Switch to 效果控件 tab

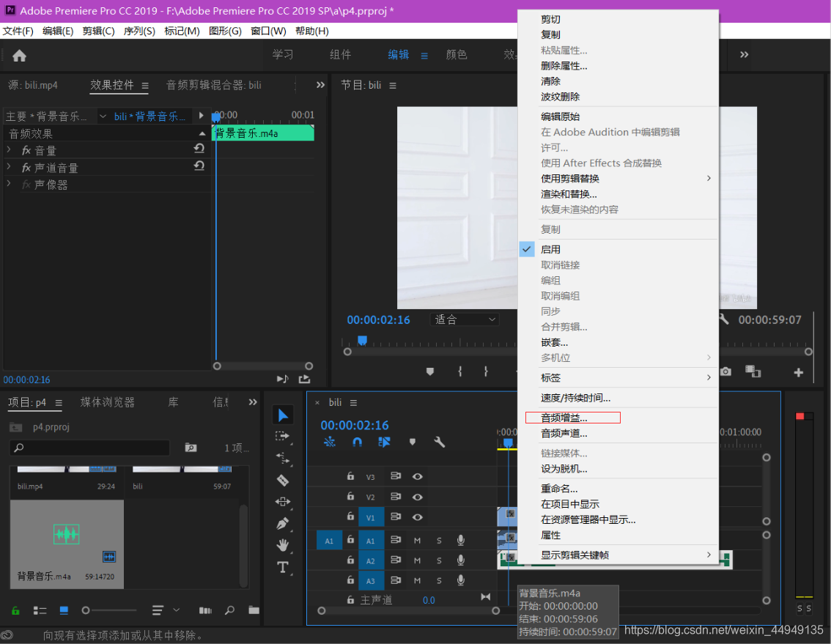coord(112,85)
